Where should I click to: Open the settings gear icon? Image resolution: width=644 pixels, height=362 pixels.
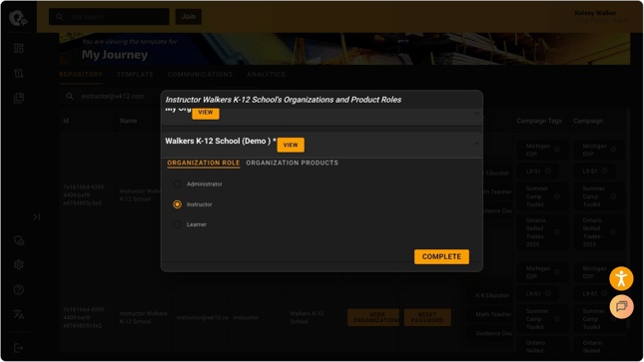pyautogui.click(x=19, y=264)
